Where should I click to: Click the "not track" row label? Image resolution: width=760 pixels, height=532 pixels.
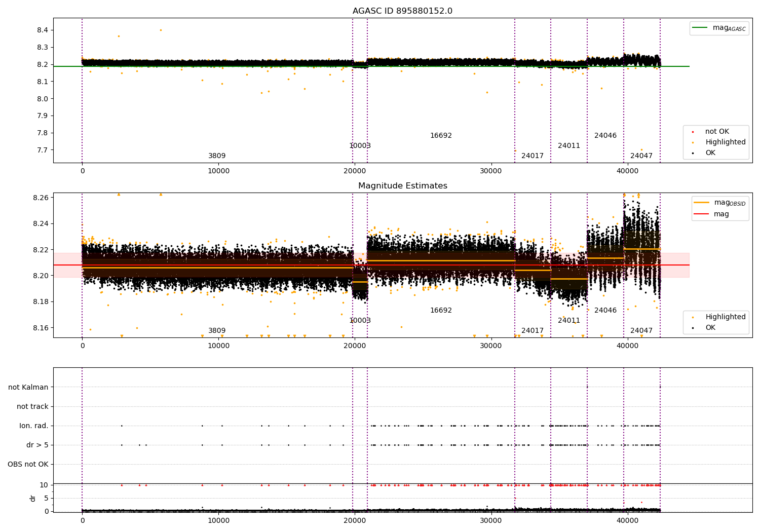click(32, 407)
